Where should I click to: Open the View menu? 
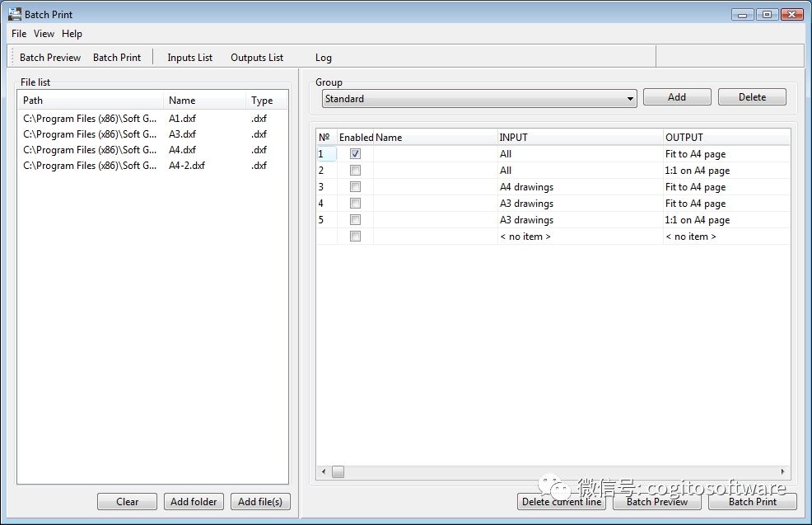click(44, 34)
